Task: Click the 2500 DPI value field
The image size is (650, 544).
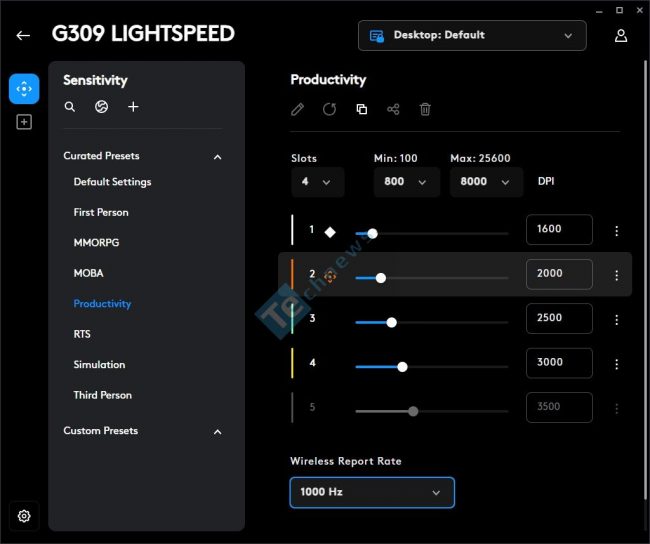Action: 559,318
